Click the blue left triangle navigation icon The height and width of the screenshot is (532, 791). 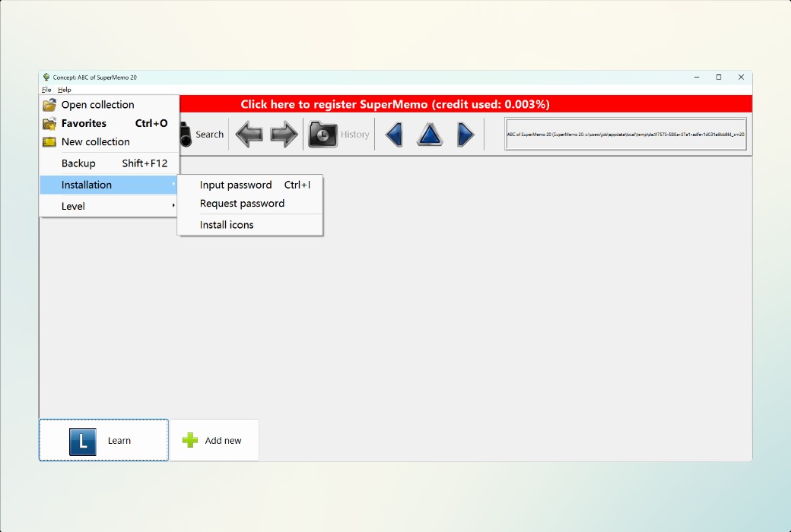coord(393,134)
